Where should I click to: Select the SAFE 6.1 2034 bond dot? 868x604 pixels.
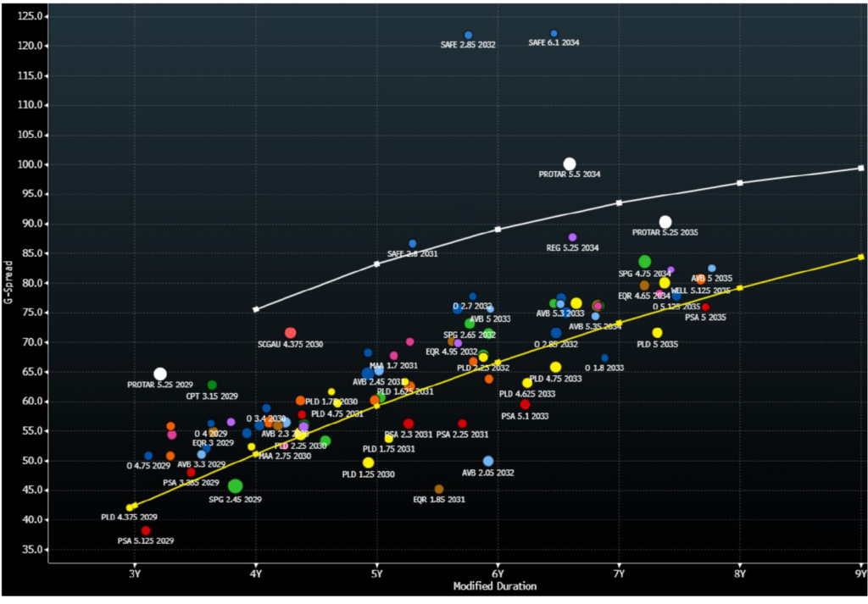(554, 34)
